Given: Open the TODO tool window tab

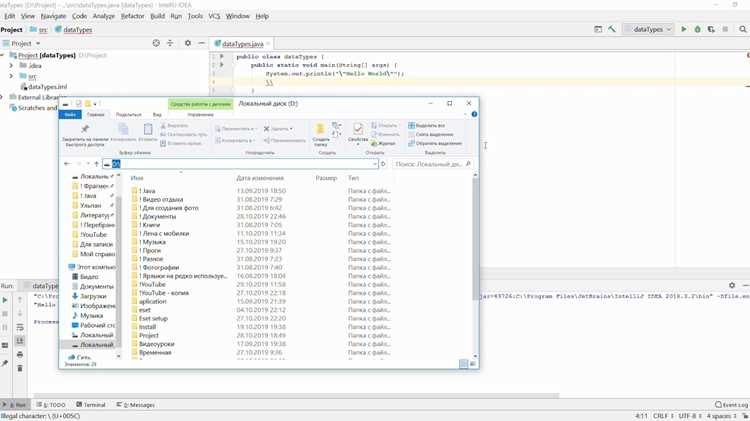Looking at the screenshot, I should click(x=51, y=405).
